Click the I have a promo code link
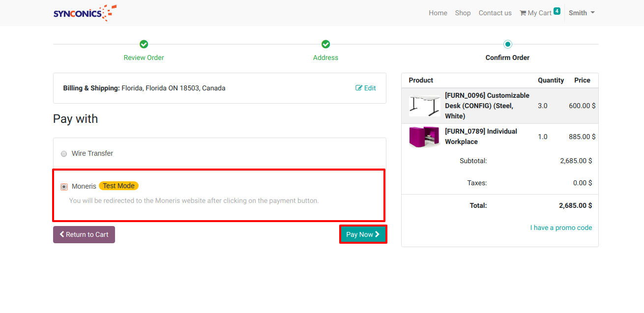Screen dimensions: 644x313 [561, 228]
